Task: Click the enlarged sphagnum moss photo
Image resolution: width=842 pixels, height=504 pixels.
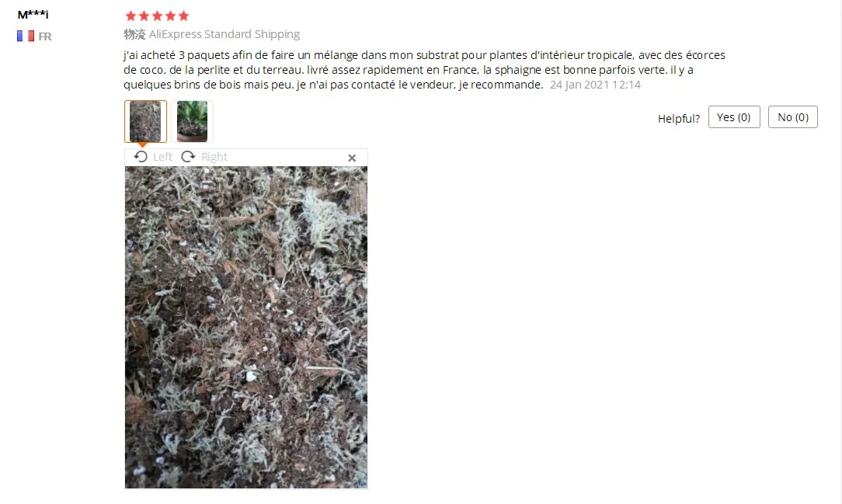Action: click(x=246, y=328)
